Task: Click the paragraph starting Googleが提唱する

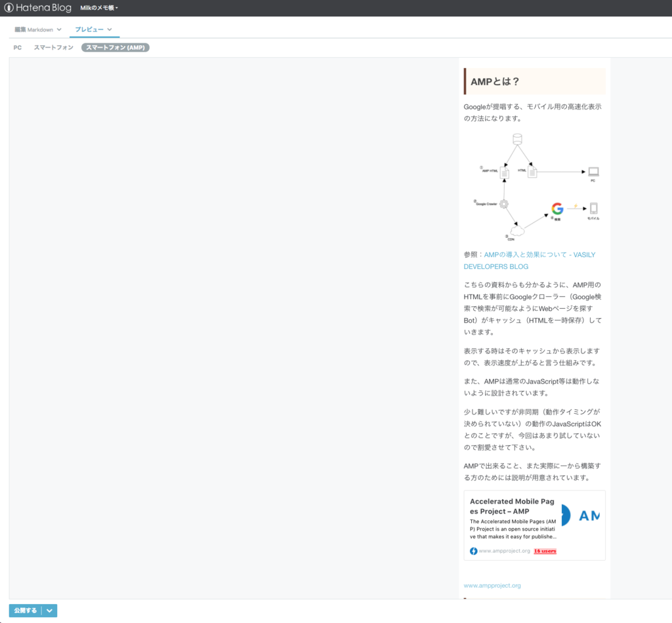Action: pos(532,112)
